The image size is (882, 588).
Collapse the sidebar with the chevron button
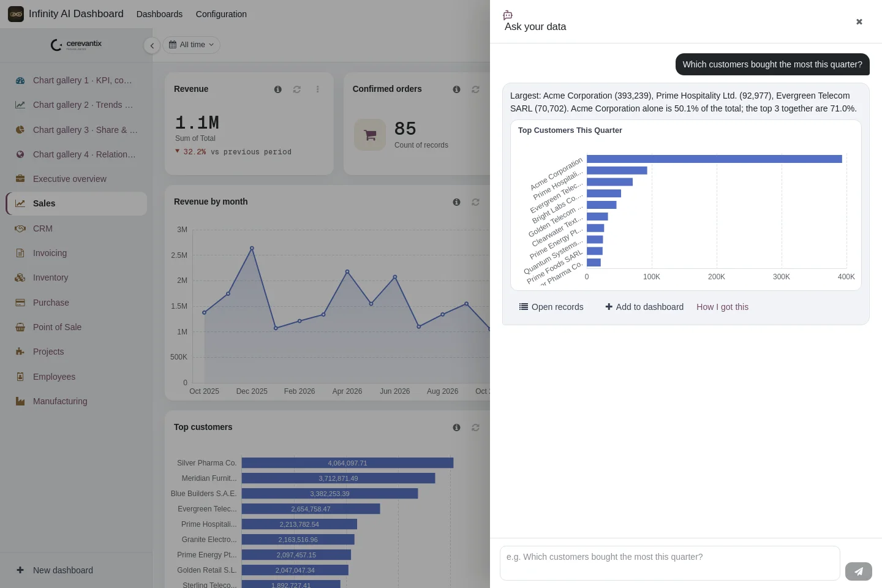tap(152, 45)
